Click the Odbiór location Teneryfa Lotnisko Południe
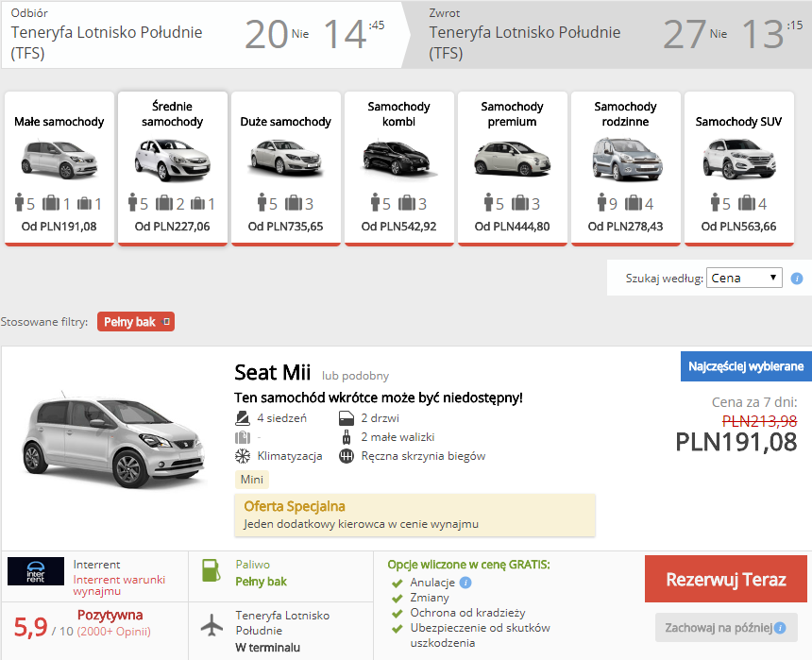The width and height of the screenshot is (812, 660). (x=107, y=42)
